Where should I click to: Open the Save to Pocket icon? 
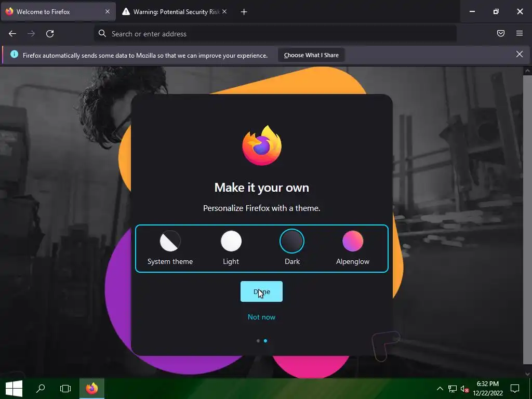point(501,33)
